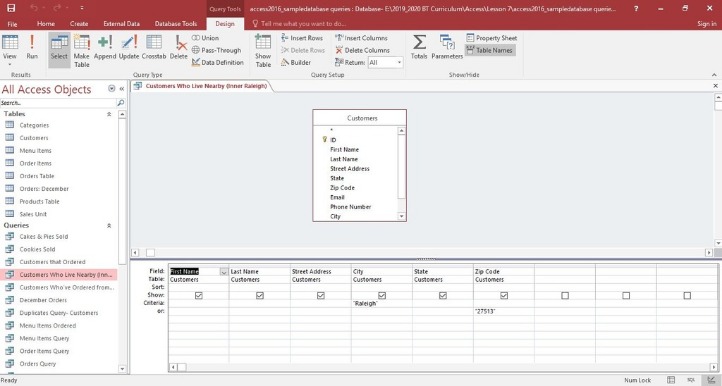Uncheck Show for State column
The height and width of the screenshot is (386, 722).
443,295
